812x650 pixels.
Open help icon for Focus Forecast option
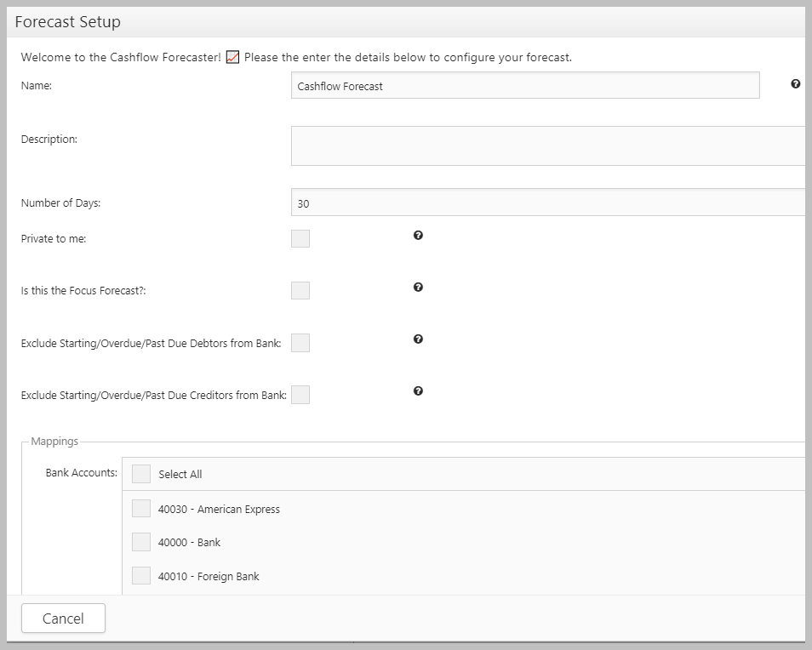click(418, 288)
